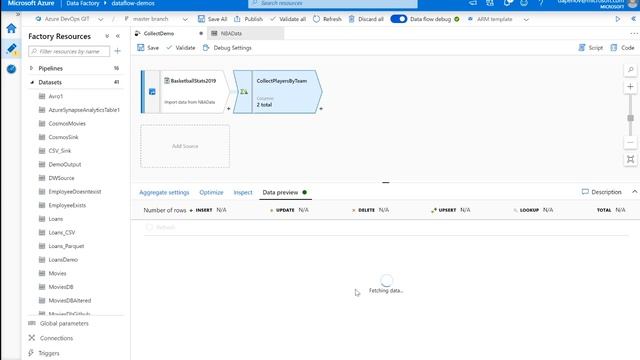Screen dimensions: 640x360
Task: Click the run triangle icon at top right
Action: click(x=618, y=19)
